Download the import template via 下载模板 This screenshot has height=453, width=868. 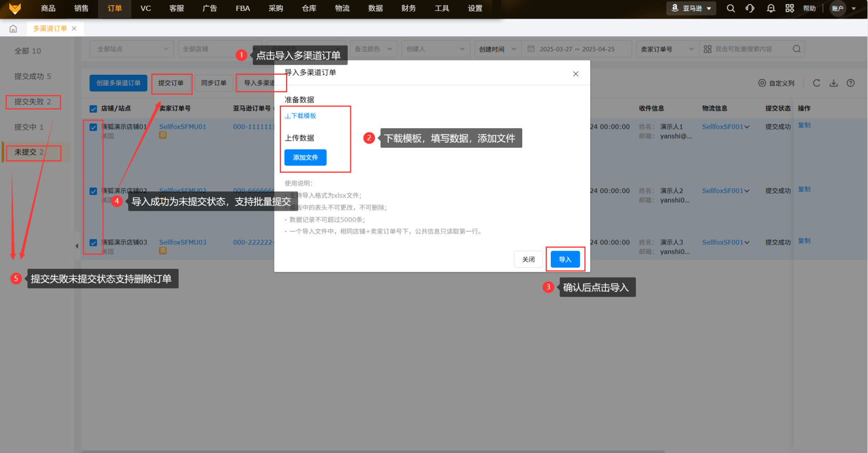(301, 116)
